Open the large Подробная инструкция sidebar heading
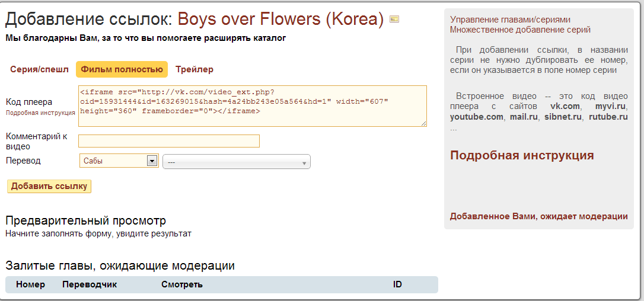This screenshot has width=644, height=301. point(522,156)
